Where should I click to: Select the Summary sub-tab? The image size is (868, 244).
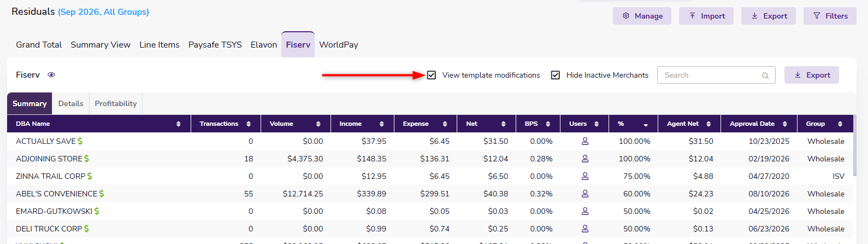pos(29,103)
